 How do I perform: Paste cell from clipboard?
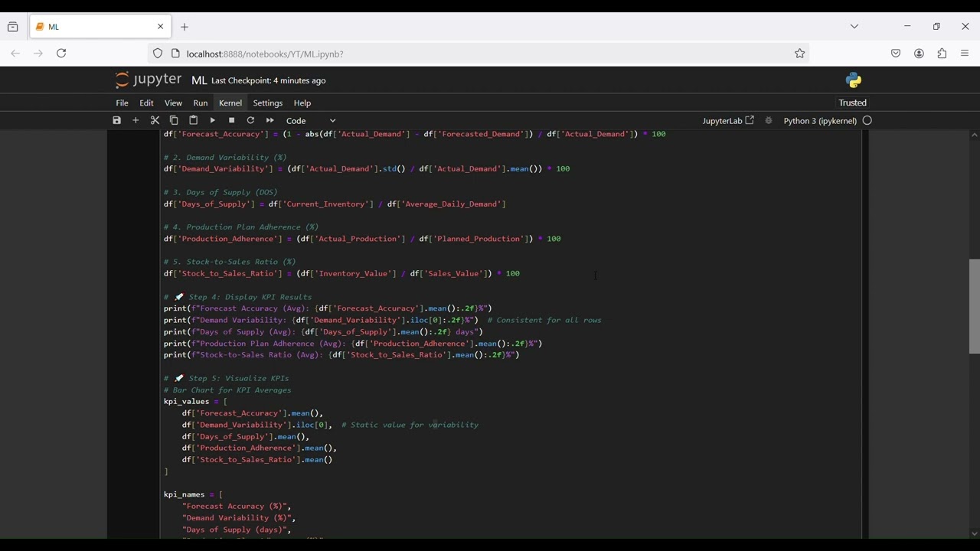[194, 121]
